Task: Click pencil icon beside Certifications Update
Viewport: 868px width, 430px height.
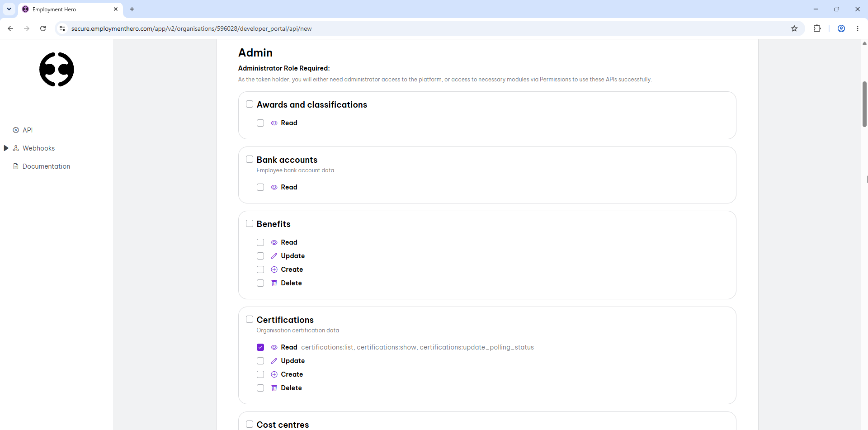Action: pyautogui.click(x=274, y=361)
